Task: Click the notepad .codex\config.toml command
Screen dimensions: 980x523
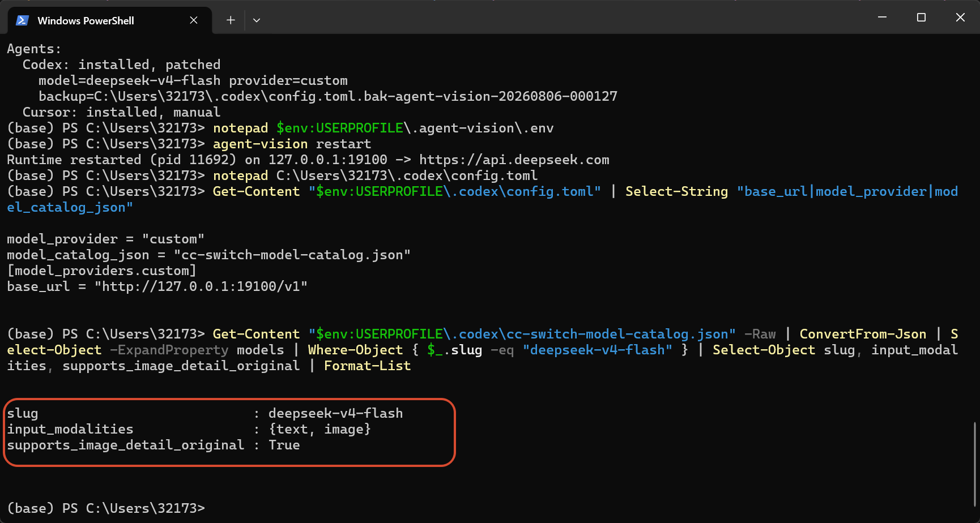Action: coord(376,175)
